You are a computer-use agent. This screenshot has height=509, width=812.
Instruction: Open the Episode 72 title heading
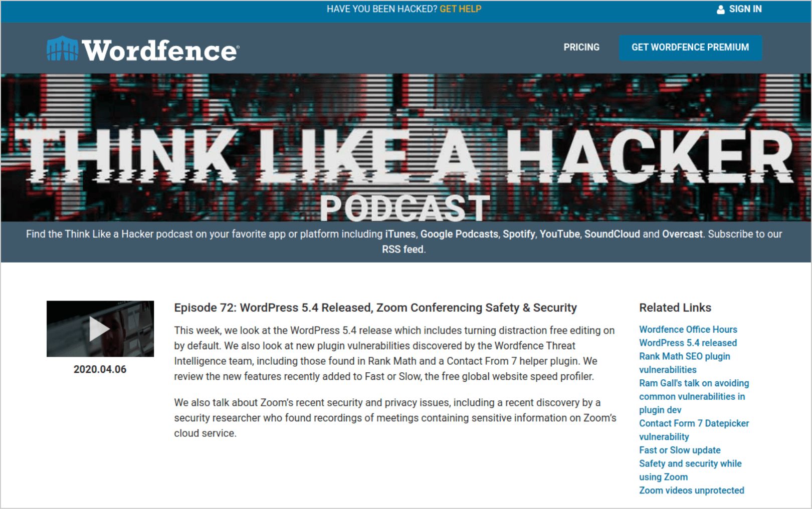point(375,308)
